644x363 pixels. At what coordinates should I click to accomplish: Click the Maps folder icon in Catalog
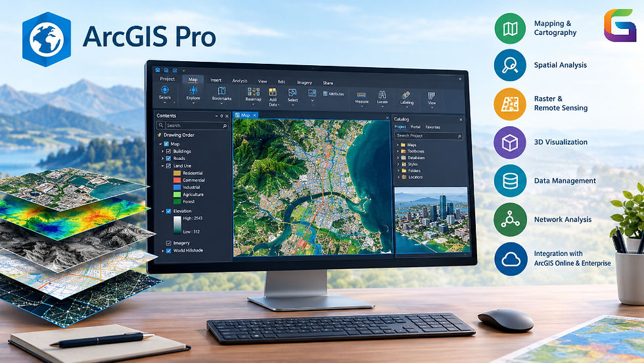click(403, 145)
